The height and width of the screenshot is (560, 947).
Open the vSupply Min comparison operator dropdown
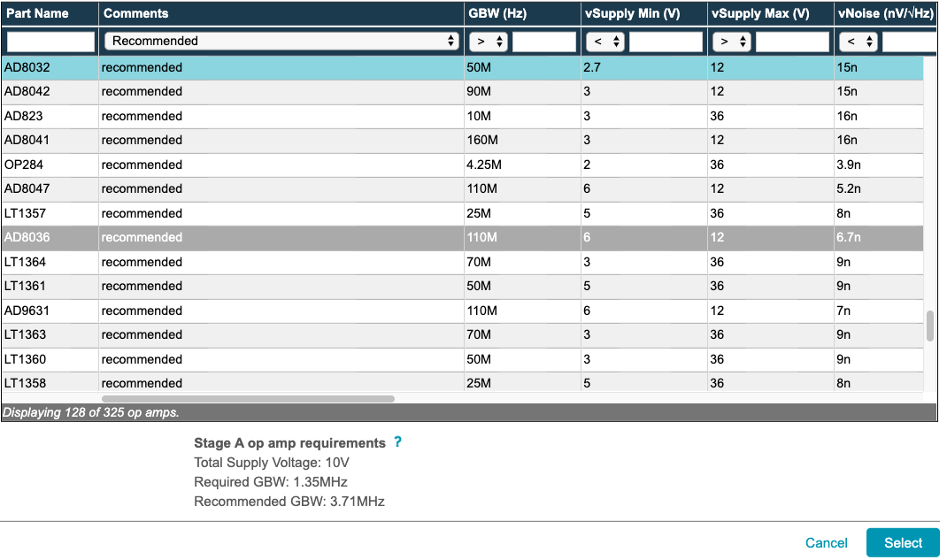click(x=605, y=42)
